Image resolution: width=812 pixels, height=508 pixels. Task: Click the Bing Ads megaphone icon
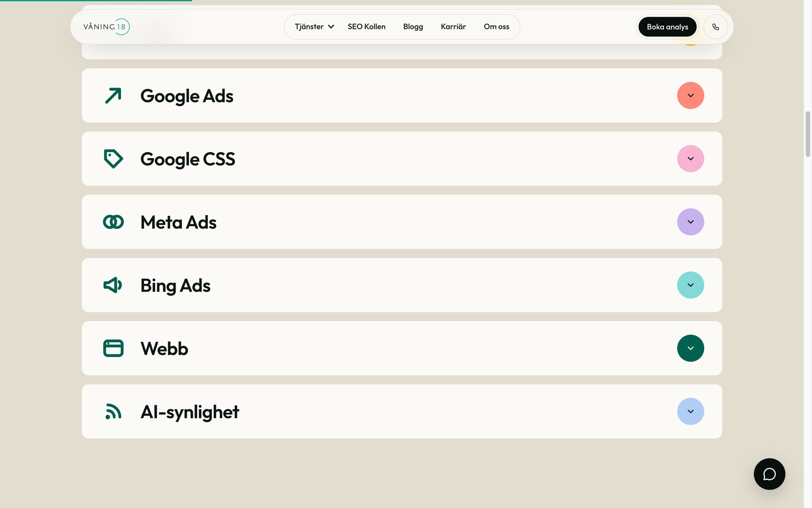[x=113, y=285]
